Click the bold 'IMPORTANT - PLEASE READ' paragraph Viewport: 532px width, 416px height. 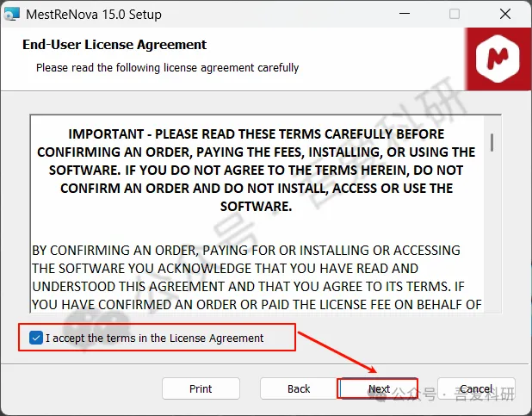tap(257, 171)
